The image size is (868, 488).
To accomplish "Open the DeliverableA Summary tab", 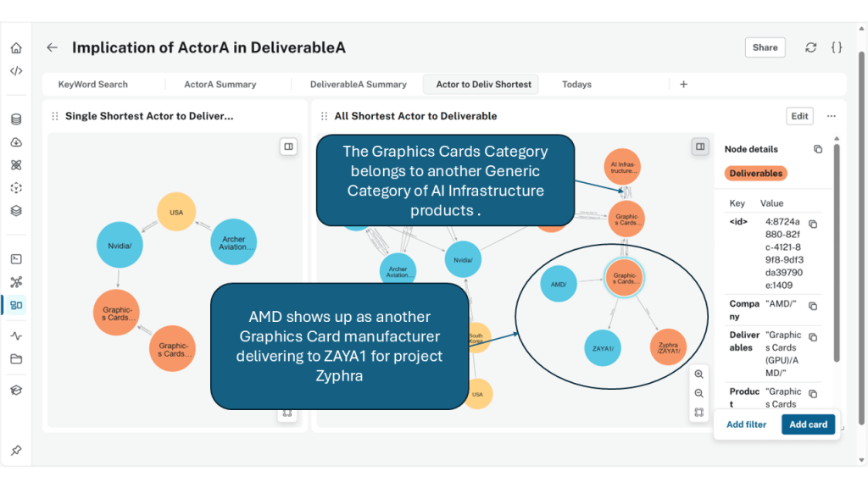I will click(x=358, y=85).
